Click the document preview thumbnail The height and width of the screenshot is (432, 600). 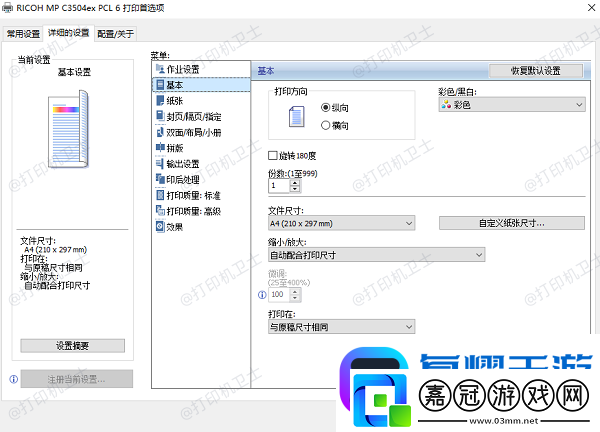tap(68, 129)
